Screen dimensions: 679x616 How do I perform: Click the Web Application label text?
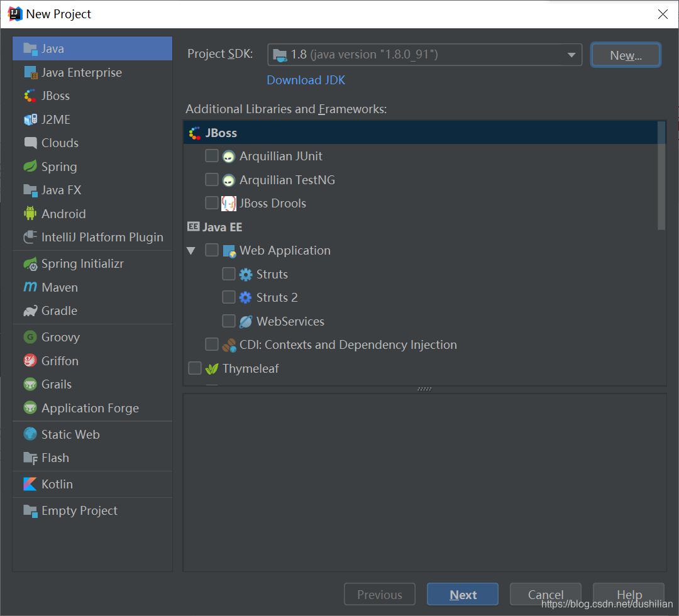(285, 250)
